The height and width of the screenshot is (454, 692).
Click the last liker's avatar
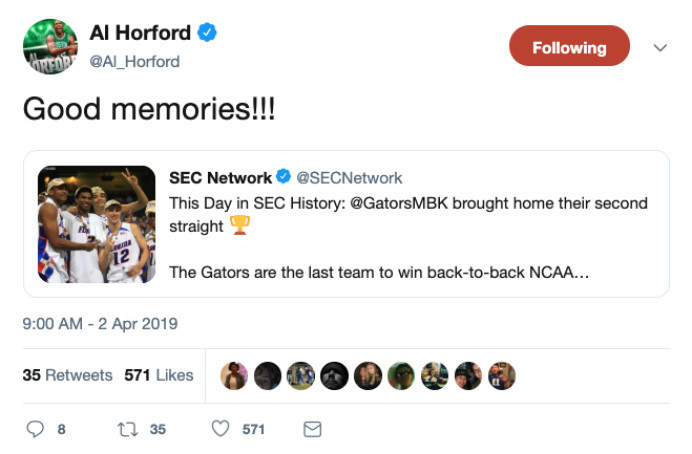click(x=501, y=375)
